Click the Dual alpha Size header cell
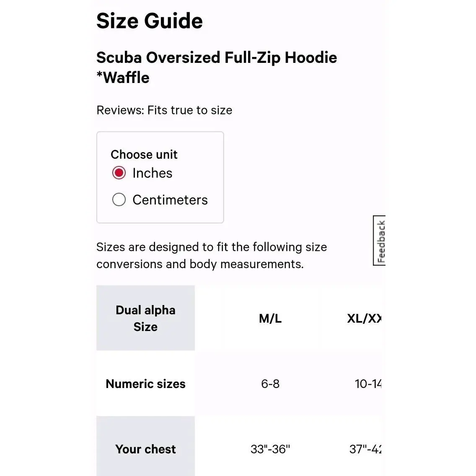 tap(145, 318)
